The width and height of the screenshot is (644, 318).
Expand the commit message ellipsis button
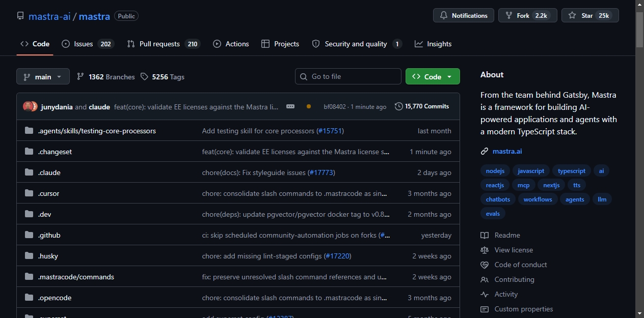(290, 106)
